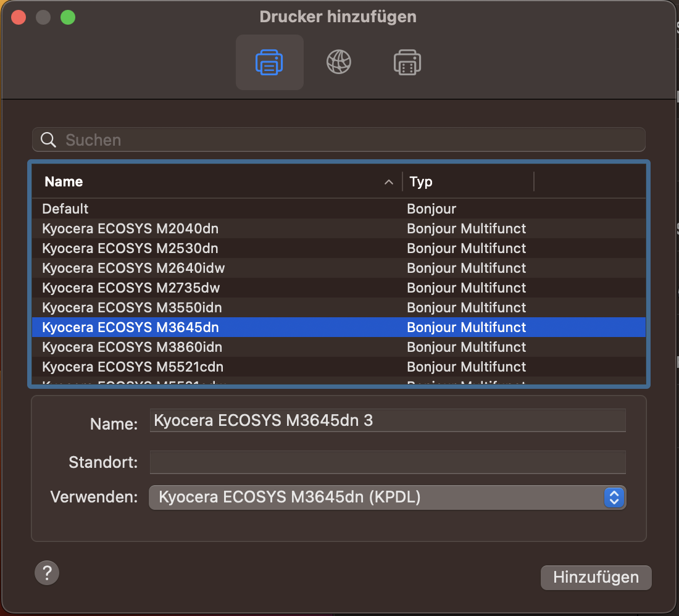Edit the printer Name text field
This screenshot has height=616, width=679.
387,420
